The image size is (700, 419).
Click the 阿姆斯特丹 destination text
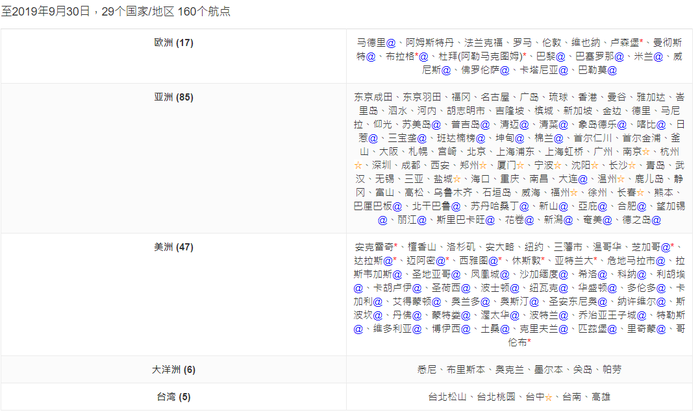(430, 43)
